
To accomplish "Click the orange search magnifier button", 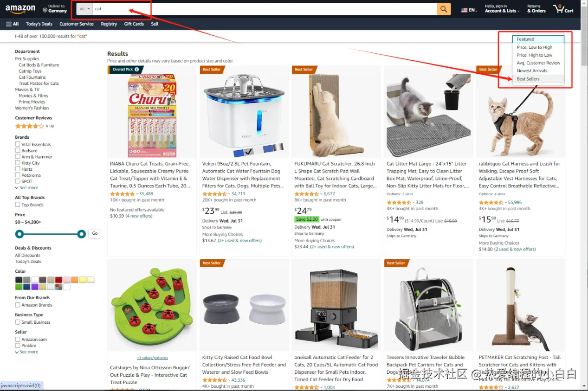I will [444, 9].
